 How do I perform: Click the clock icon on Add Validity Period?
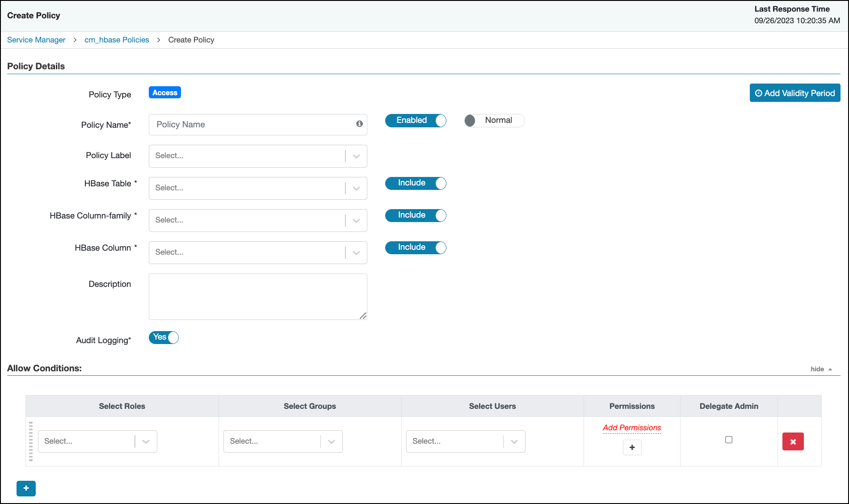[x=758, y=93]
